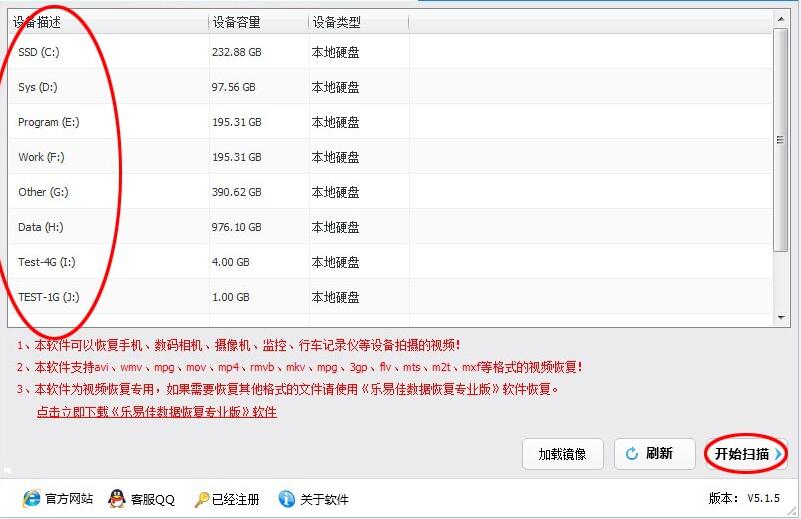The width and height of the screenshot is (801, 519).
Task: Start scanning with 开始扫描 button
Action: [746, 454]
